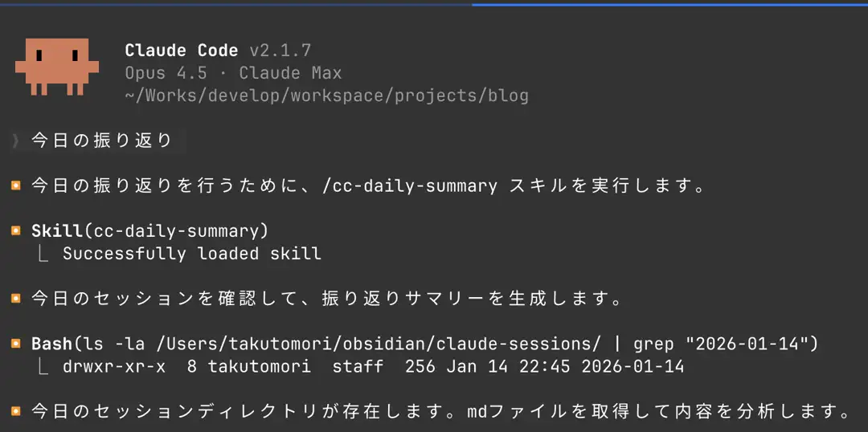Click the bullet before 今日のセッションを確認して message
Viewport: 868px width, 432px height.
tap(15, 299)
